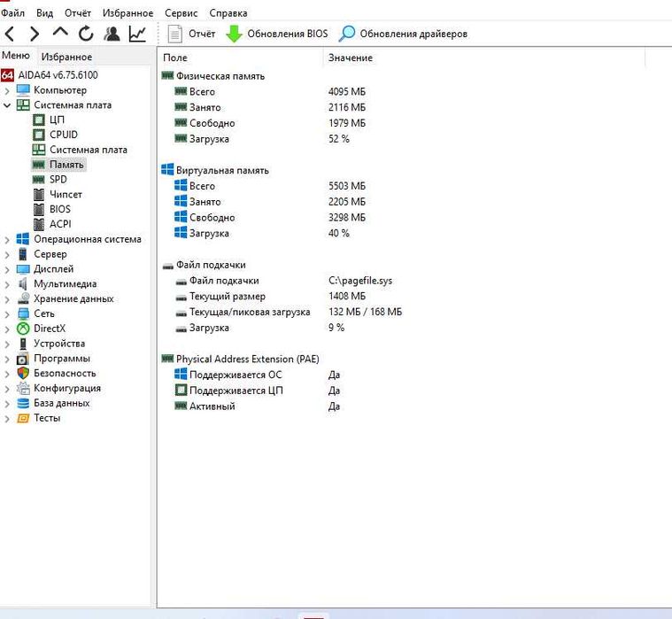Screen dimensions: 672x619
Task: Open the Чипсет item icon
Action: coord(39,195)
